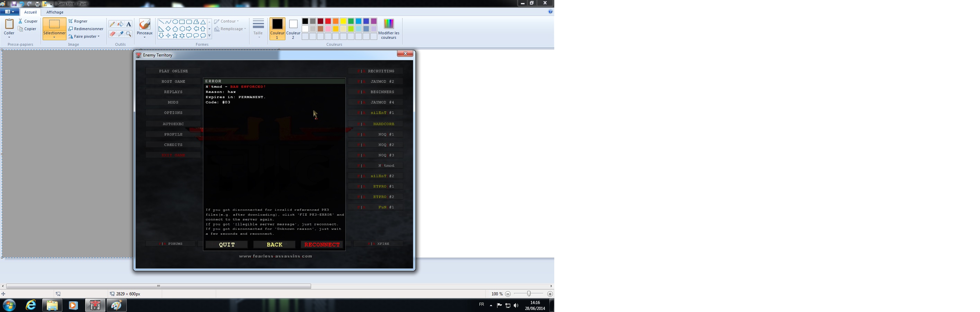Select the Color picker eyedropper
Viewport: 980px width, 312px height.
(121, 34)
